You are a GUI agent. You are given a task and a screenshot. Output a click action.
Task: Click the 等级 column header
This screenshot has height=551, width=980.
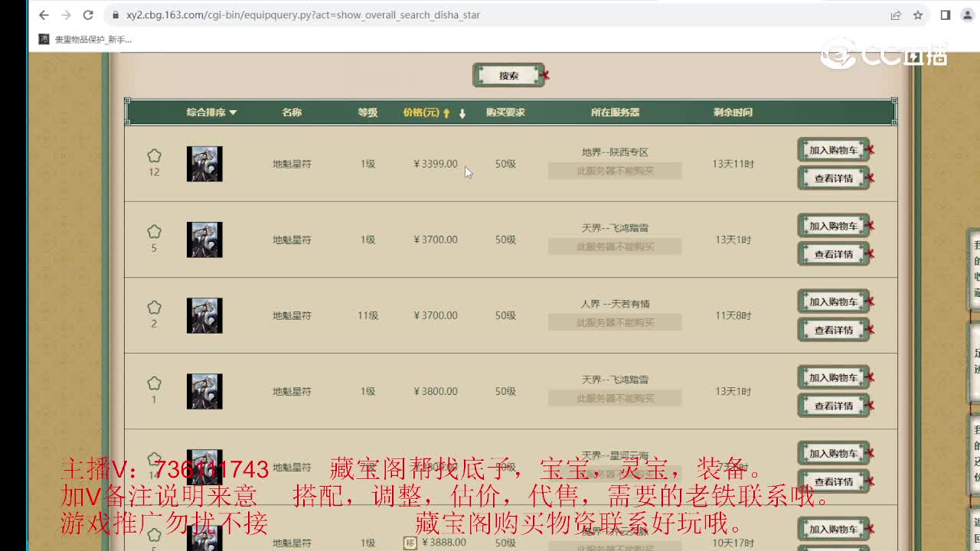(x=368, y=112)
